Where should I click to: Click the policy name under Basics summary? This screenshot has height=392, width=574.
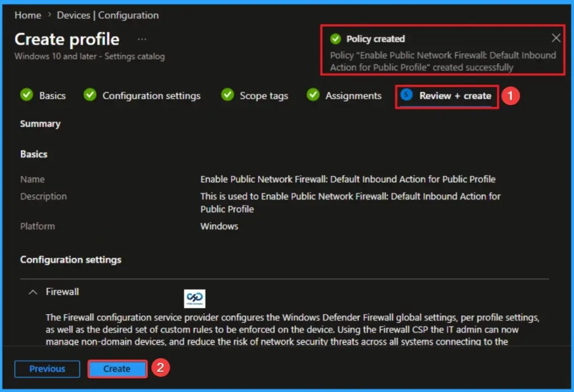tap(349, 179)
